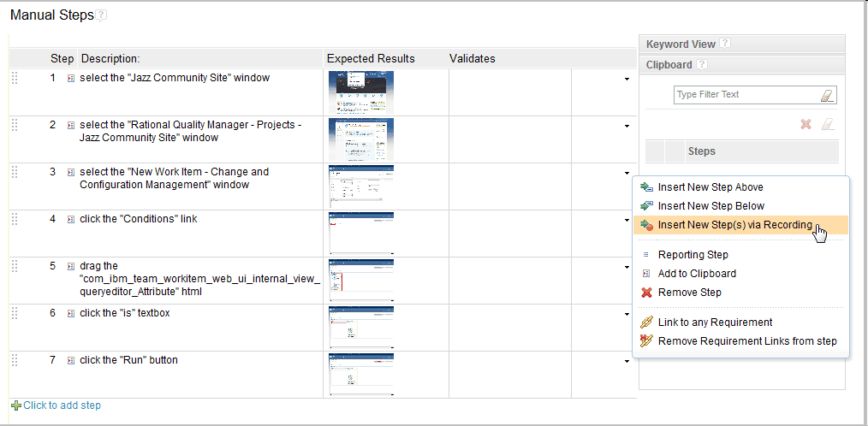Click the 'click the "is" textbox' description
Viewport: 868px width, 426px height.
125,313
